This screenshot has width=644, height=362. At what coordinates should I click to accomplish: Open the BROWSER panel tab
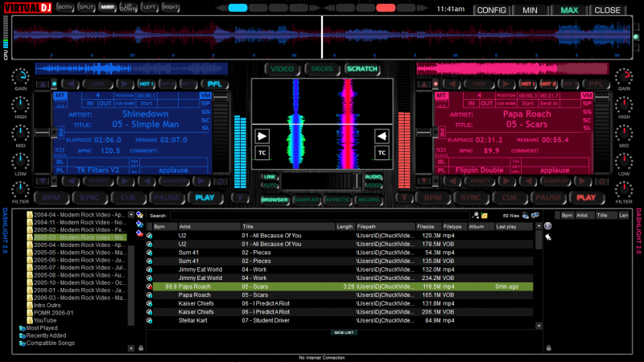point(275,200)
